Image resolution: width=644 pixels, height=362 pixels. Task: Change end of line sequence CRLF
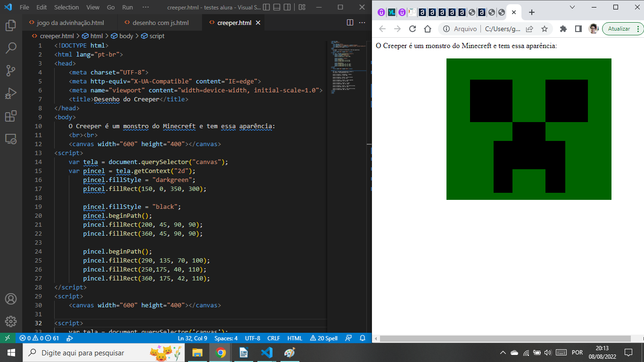[273, 338]
